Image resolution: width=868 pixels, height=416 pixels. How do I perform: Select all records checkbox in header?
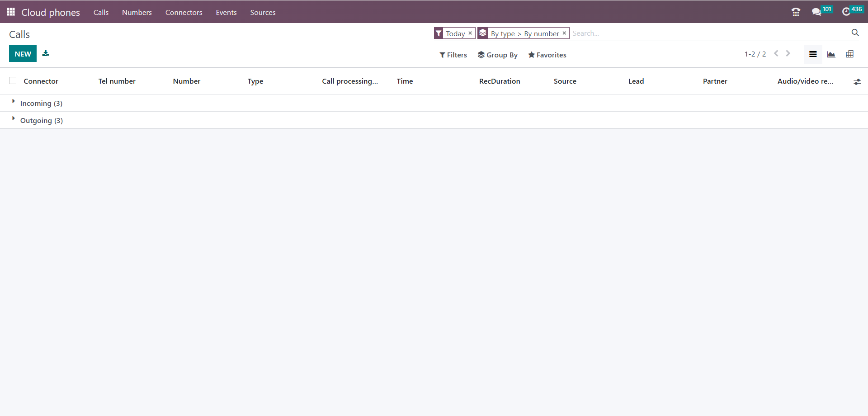(x=13, y=80)
